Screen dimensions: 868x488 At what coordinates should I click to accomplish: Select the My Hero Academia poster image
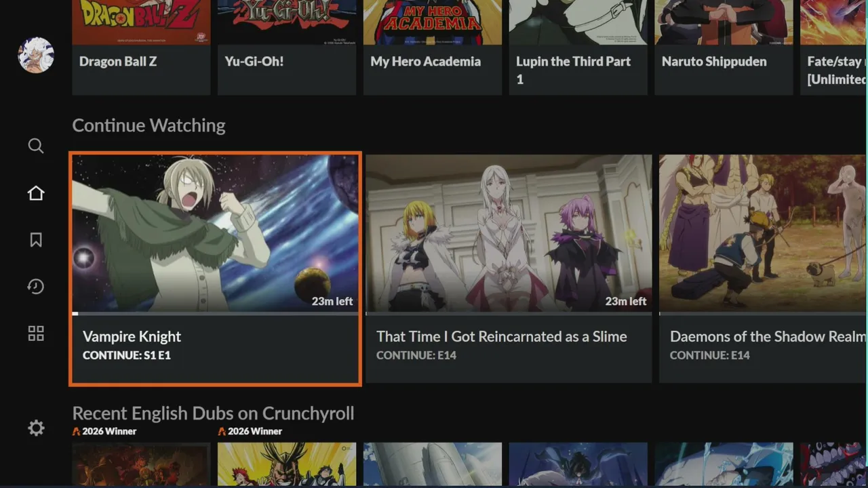[x=433, y=22]
